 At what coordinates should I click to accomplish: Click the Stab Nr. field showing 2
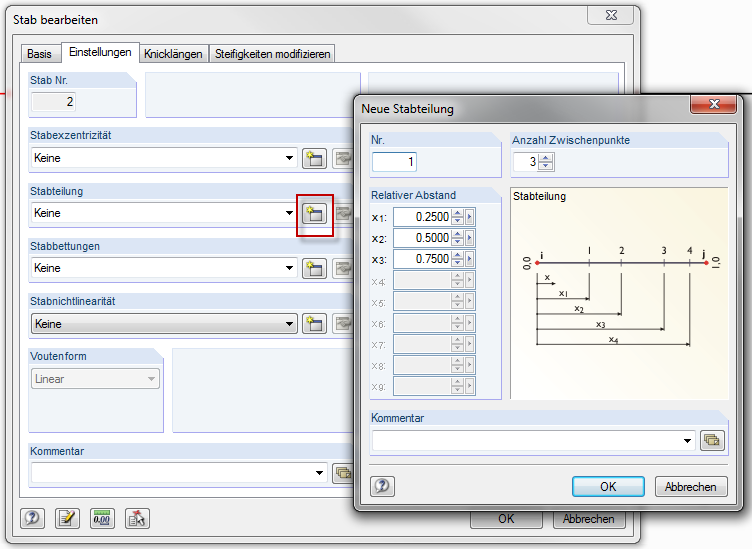click(x=53, y=102)
